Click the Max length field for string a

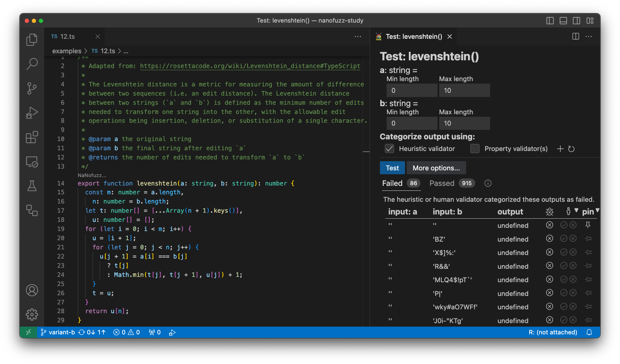coord(464,90)
